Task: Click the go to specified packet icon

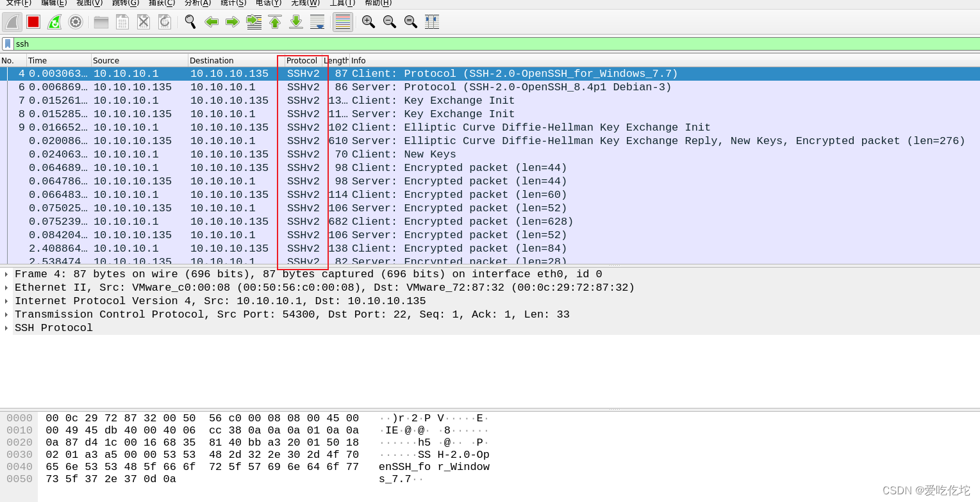Action: [x=254, y=22]
